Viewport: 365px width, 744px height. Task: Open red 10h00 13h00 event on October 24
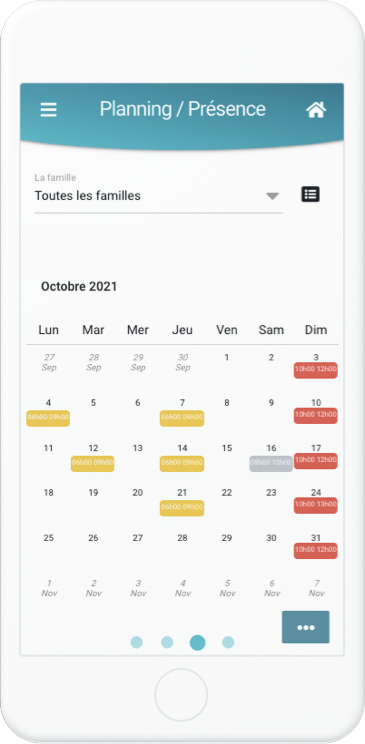point(316,505)
